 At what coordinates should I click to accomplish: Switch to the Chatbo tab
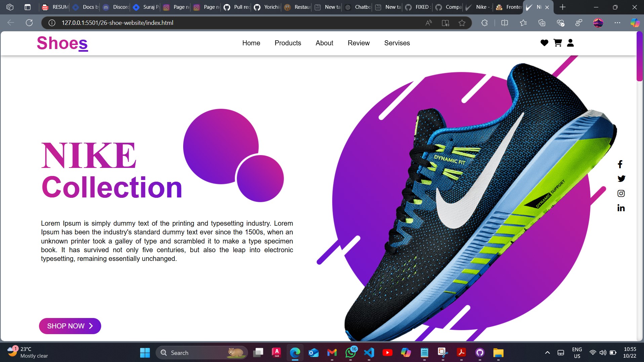[358, 7]
